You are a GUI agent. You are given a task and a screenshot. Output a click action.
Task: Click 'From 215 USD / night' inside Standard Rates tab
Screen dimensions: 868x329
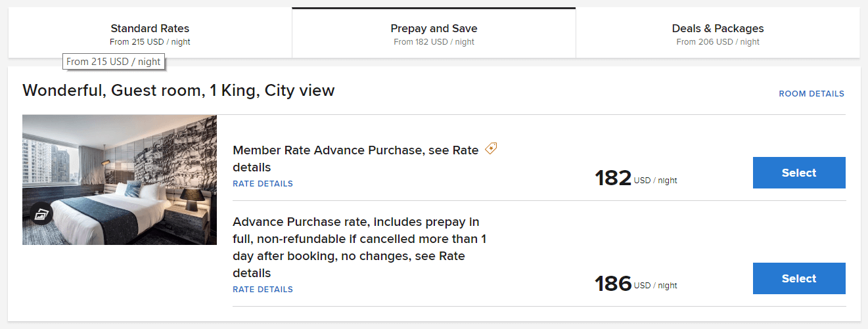(x=150, y=42)
